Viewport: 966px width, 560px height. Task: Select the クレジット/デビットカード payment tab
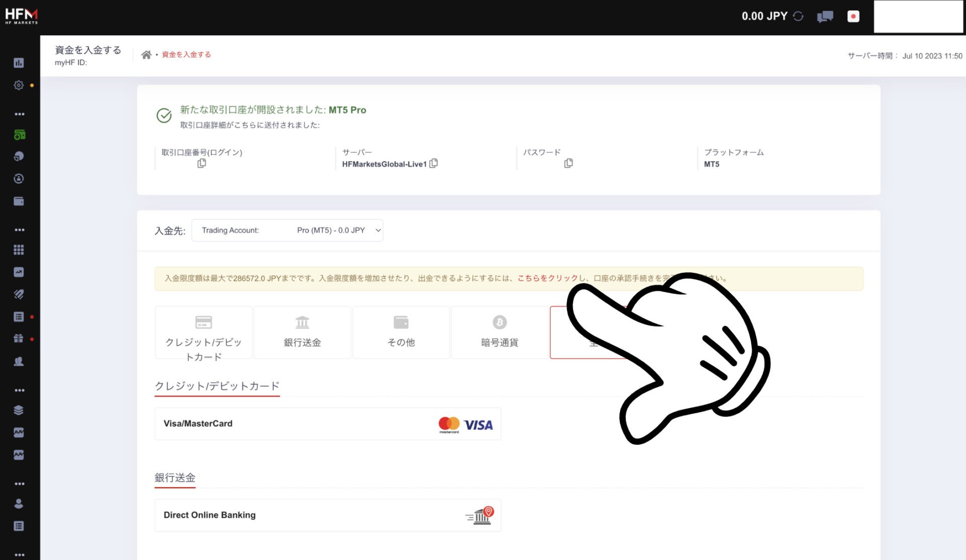tap(203, 333)
